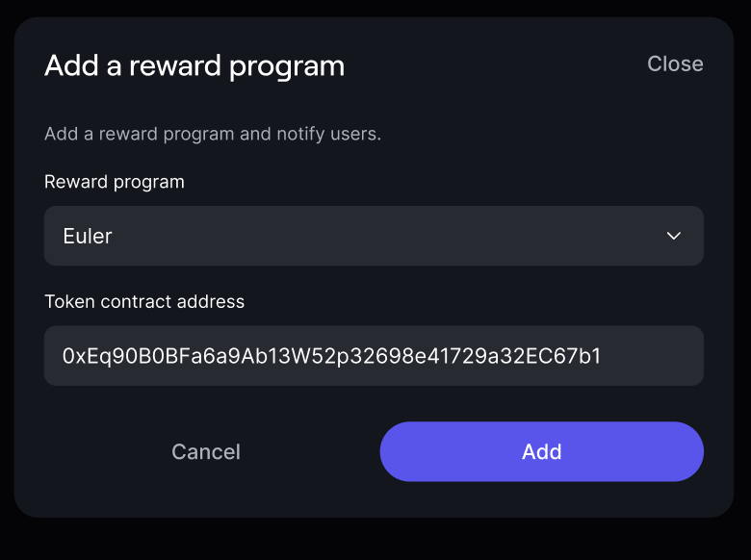Click the chevron arrow in the Euler dropdown

[x=674, y=236]
